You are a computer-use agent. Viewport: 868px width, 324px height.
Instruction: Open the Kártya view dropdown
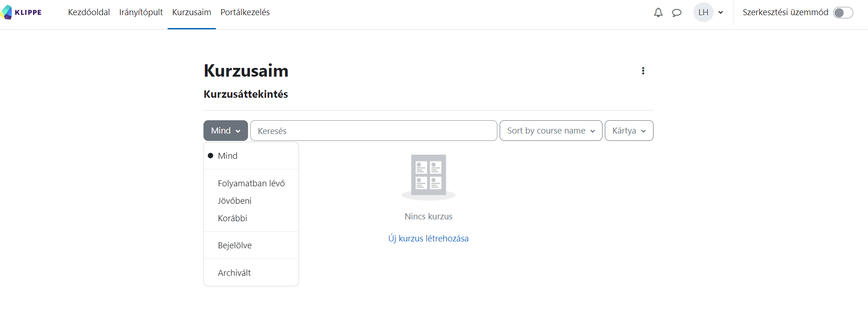(629, 131)
